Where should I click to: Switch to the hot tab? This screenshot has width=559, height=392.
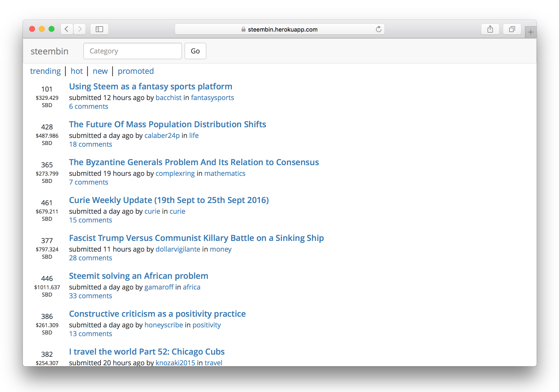(77, 71)
